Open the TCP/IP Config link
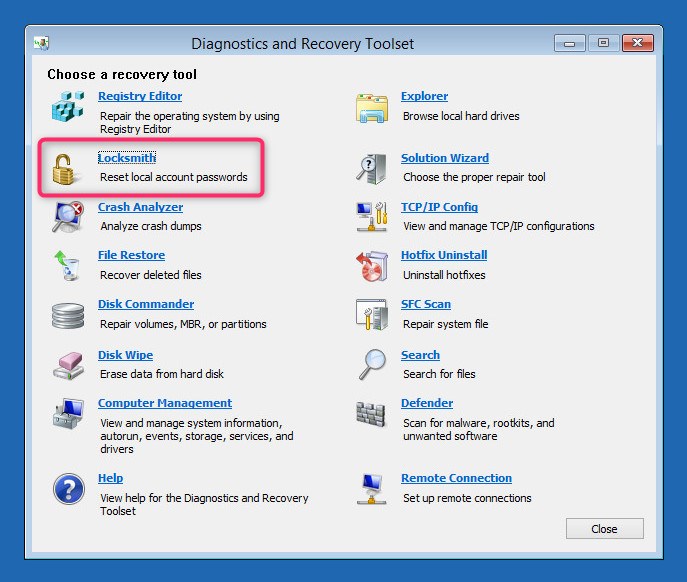Image resolution: width=687 pixels, height=582 pixels. tap(439, 207)
